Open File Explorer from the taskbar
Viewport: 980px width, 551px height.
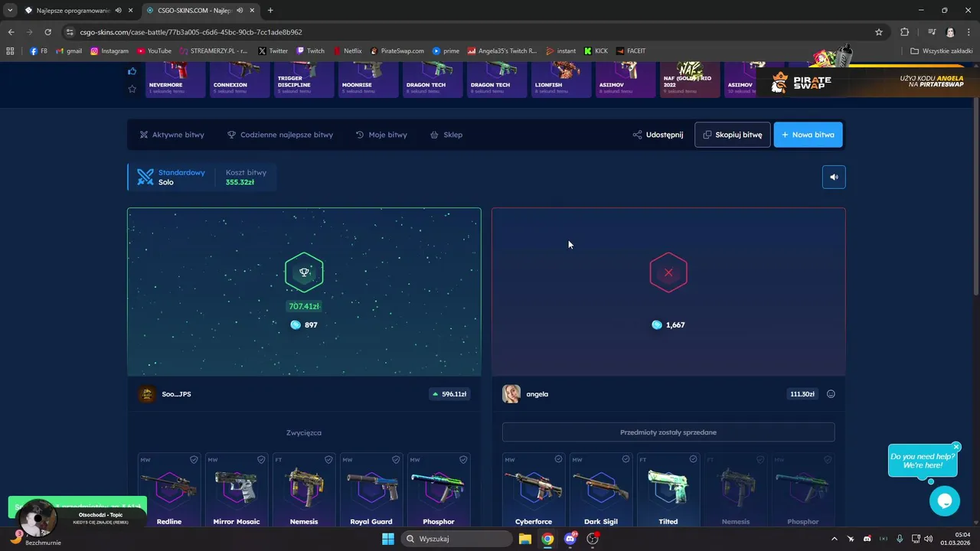coord(525,539)
